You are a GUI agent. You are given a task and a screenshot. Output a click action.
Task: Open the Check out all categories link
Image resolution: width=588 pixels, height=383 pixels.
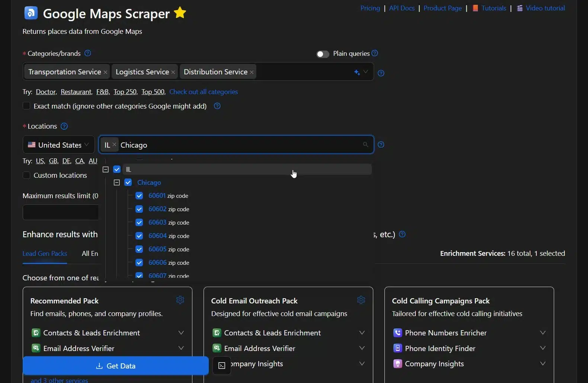[x=204, y=92]
